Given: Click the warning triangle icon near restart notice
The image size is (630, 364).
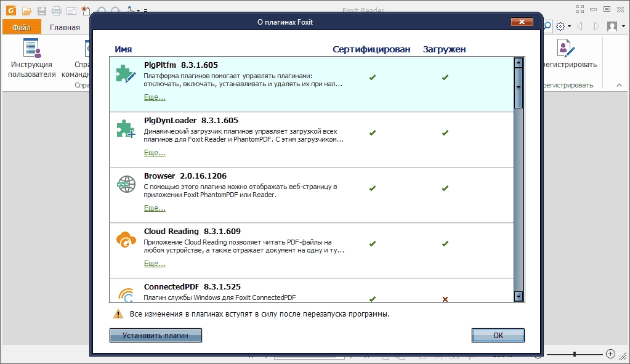Looking at the screenshot, I should click(118, 313).
